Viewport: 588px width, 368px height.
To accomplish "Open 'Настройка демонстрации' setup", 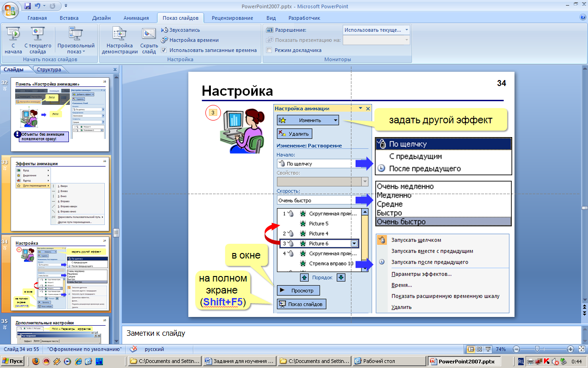I will tap(120, 40).
